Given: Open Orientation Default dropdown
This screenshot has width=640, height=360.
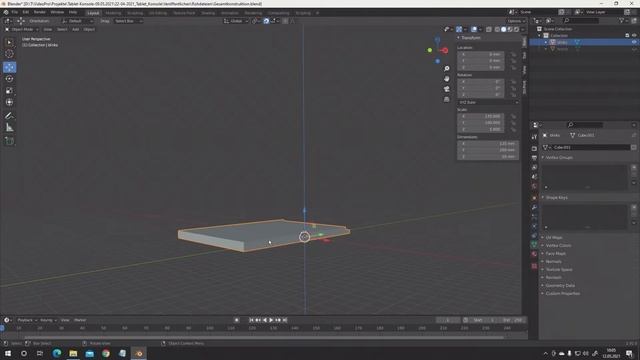Looking at the screenshot, I should point(78,21).
